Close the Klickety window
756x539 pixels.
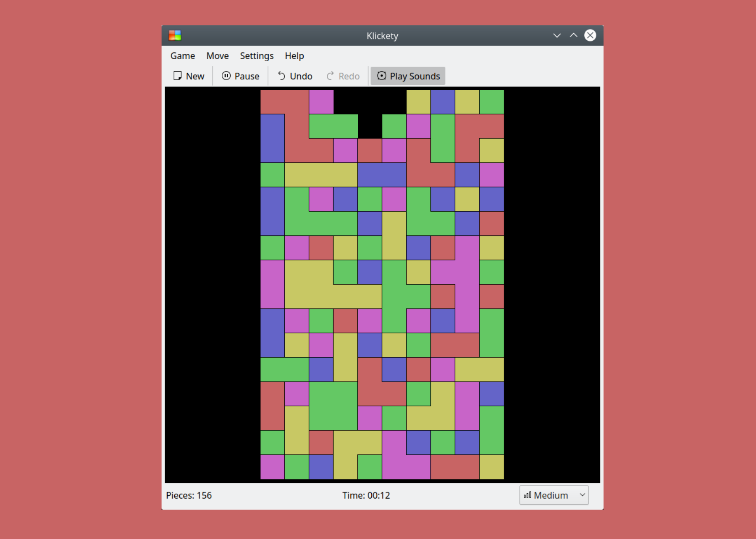[x=590, y=35]
